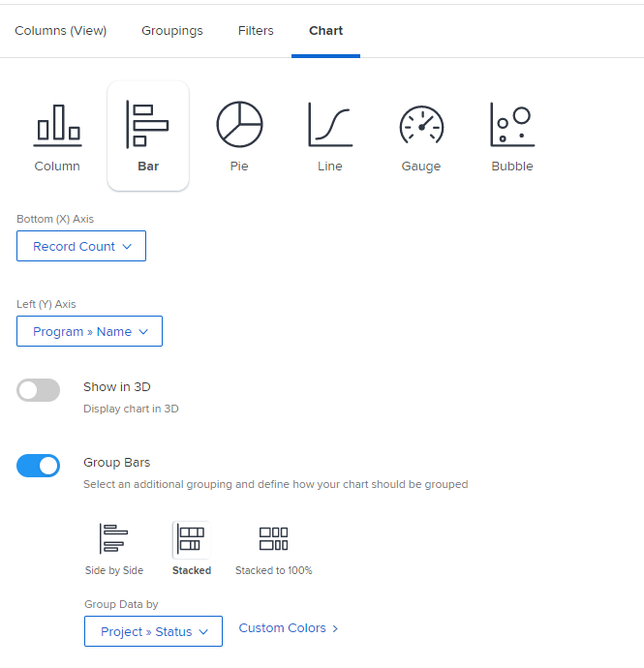The height and width of the screenshot is (668, 644).
Task: Open the Groupings tab
Action: click(172, 31)
